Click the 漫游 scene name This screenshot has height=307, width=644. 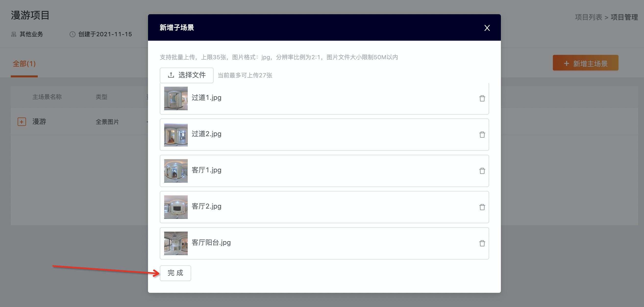pos(39,122)
